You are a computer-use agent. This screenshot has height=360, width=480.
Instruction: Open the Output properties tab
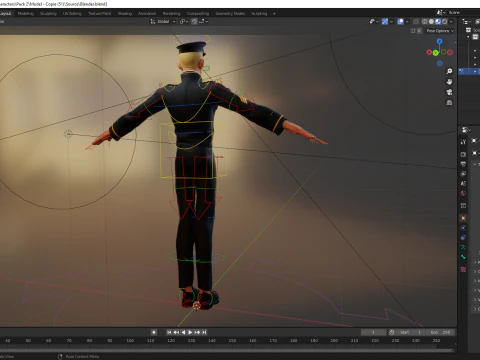point(463,164)
